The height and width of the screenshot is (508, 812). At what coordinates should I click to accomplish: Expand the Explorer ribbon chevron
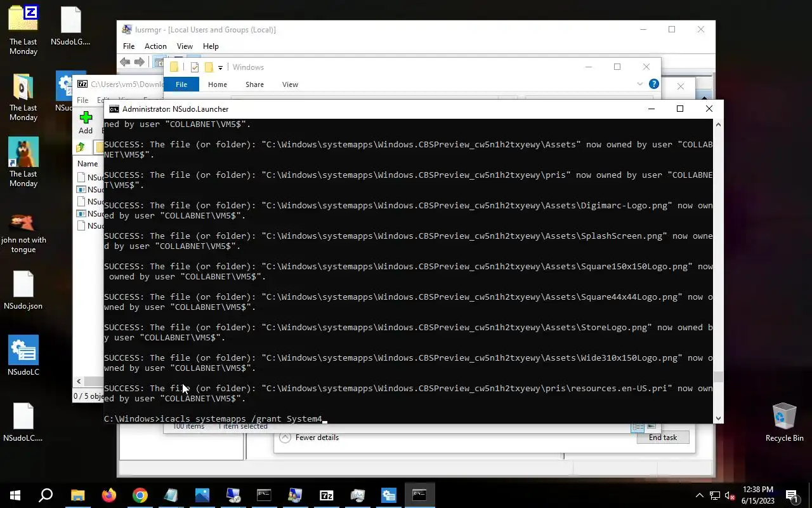tap(639, 84)
